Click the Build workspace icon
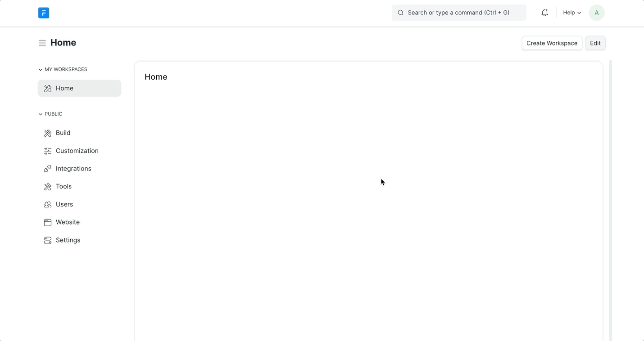Image resolution: width=644 pixels, height=341 pixels. 48,133
